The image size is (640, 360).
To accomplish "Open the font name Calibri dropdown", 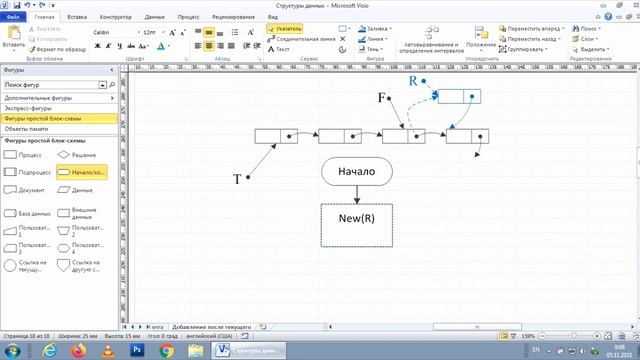I will point(138,32).
